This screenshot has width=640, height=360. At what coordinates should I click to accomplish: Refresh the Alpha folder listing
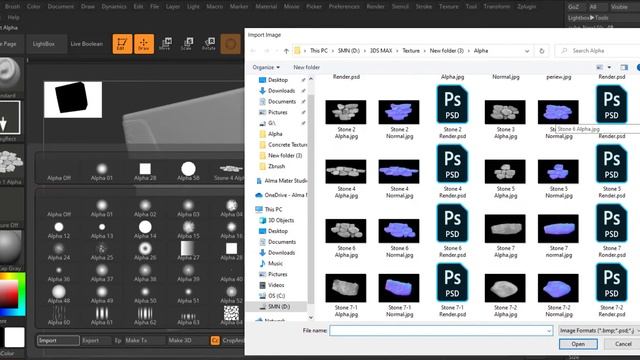[x=542, y=51]
